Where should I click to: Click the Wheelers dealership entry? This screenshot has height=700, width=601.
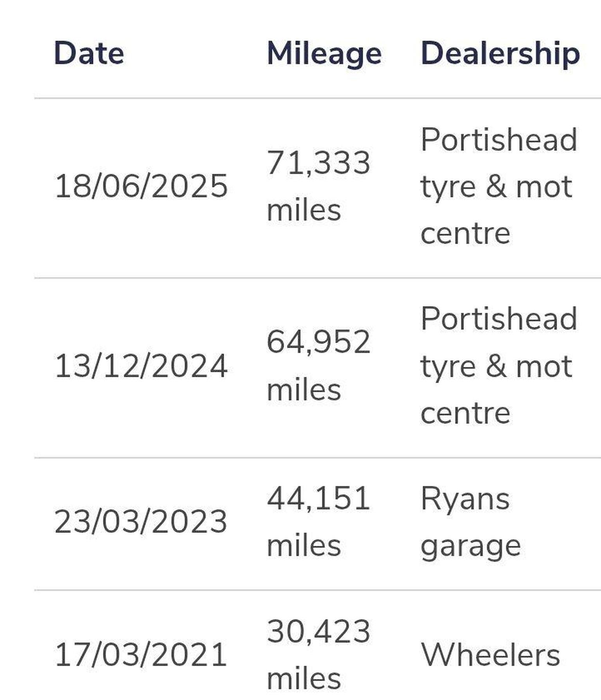point(490,655)
